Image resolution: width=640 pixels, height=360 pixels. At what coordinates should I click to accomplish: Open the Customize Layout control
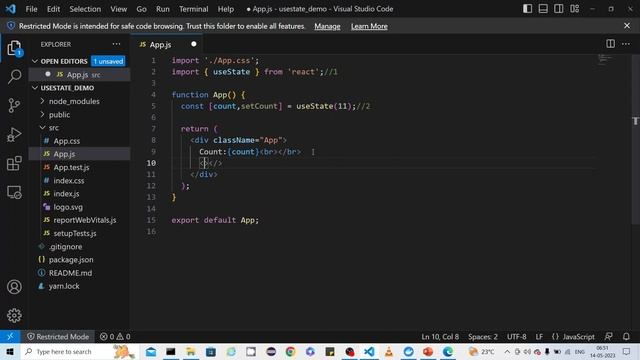point(575,9)
